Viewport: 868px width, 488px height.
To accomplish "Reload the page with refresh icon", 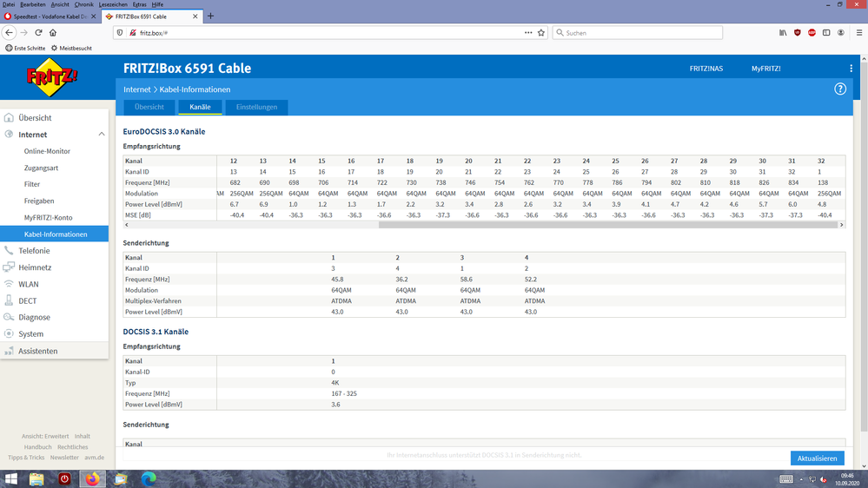I will click(39, 33).
